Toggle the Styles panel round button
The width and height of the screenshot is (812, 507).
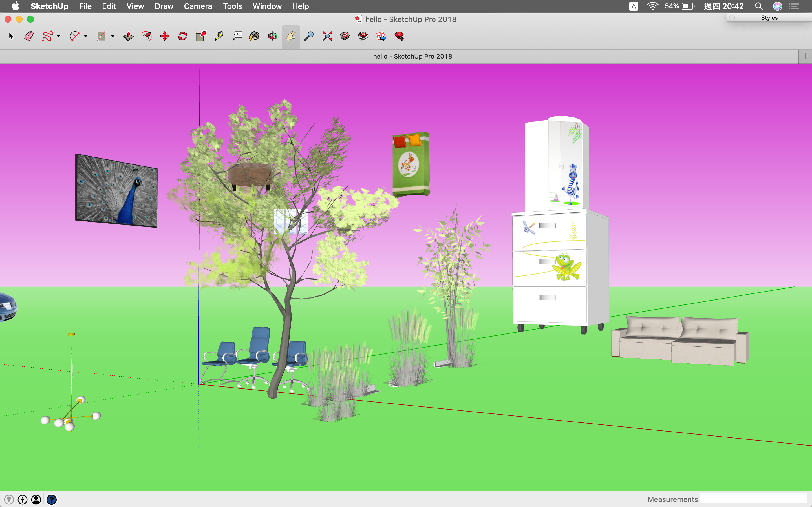coord(732,18)
